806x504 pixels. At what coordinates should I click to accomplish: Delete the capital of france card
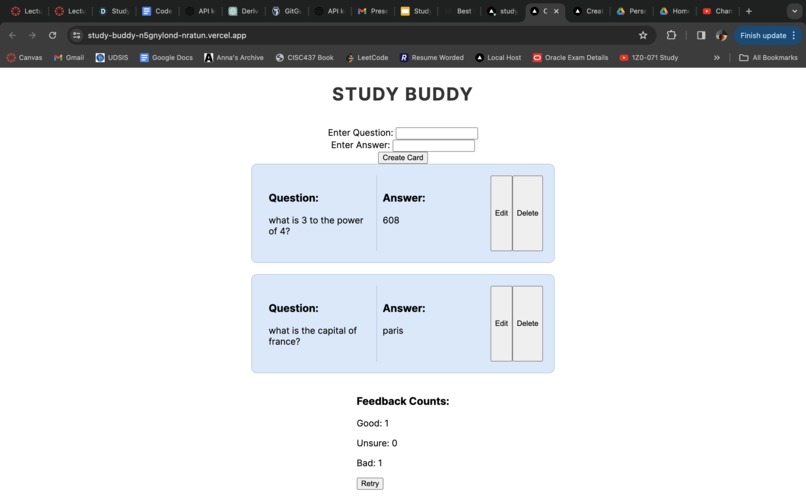point(527,323)
